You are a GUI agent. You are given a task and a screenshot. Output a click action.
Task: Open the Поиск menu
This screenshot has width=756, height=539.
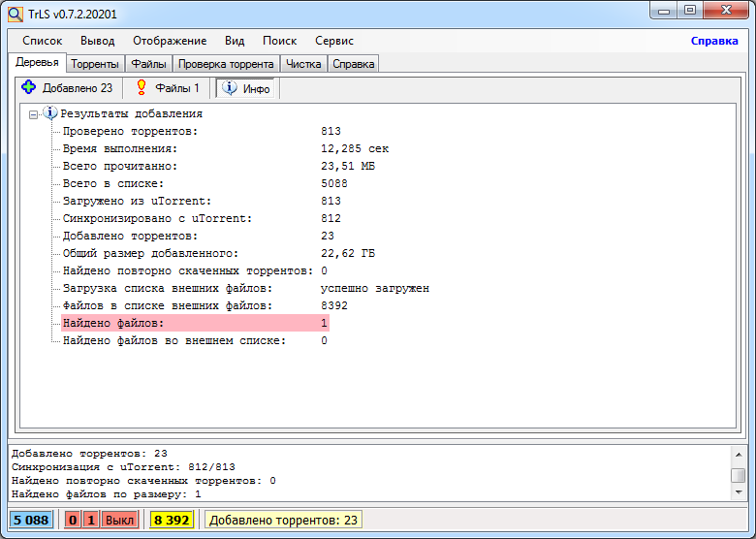(x=280, y=41)
